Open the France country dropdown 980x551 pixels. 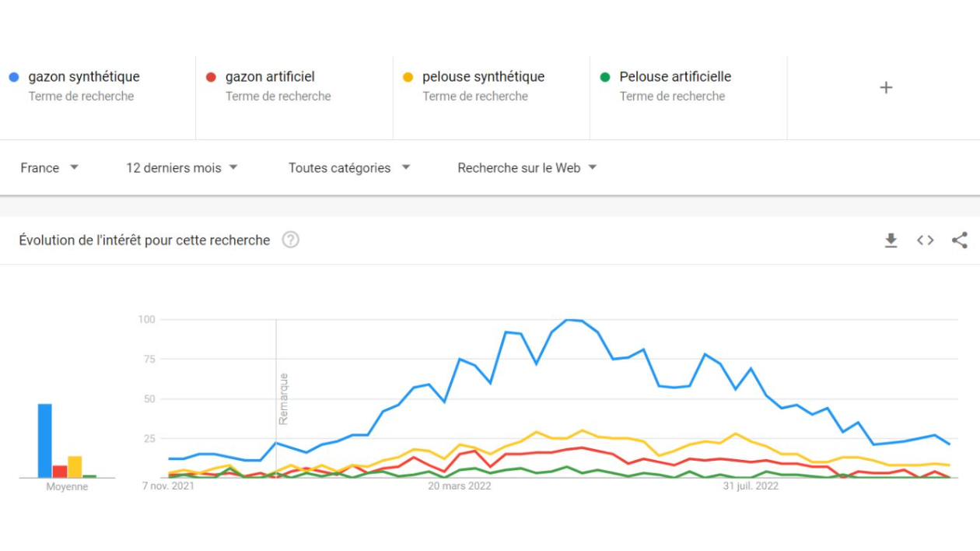[50, 168]
